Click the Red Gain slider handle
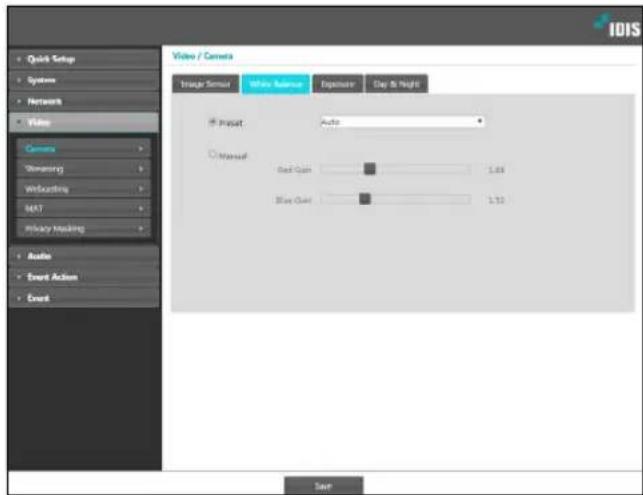643x495 pixels. tap(369, 169)
